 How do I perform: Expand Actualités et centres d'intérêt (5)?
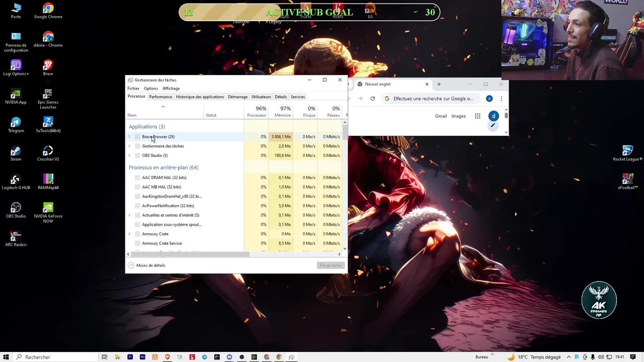tap(129, 215)
